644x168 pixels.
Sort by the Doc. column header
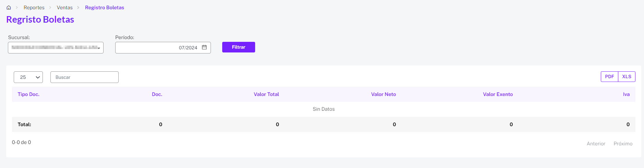click(x=157, y=94)
